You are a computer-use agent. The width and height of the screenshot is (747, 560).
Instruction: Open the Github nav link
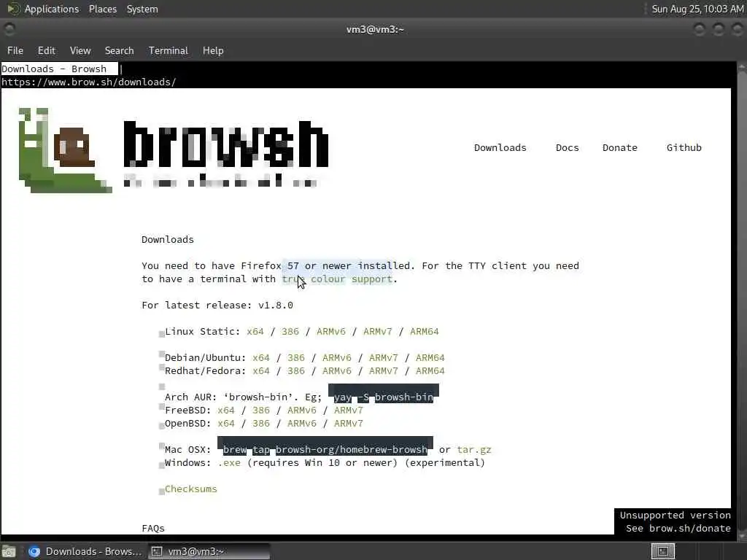click(x=684, y=147)
